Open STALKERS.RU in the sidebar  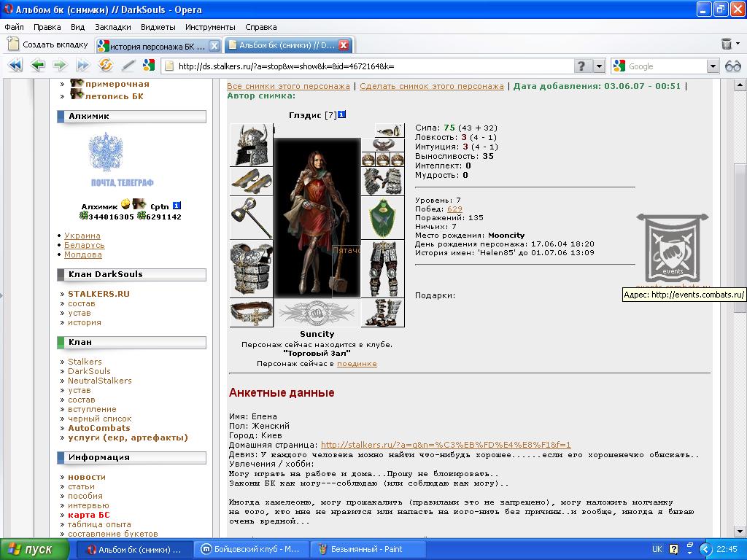98,294
